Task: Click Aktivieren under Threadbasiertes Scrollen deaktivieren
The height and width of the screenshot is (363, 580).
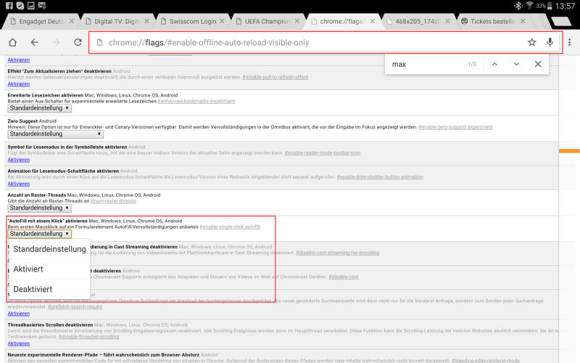Action: pos(18,344)
